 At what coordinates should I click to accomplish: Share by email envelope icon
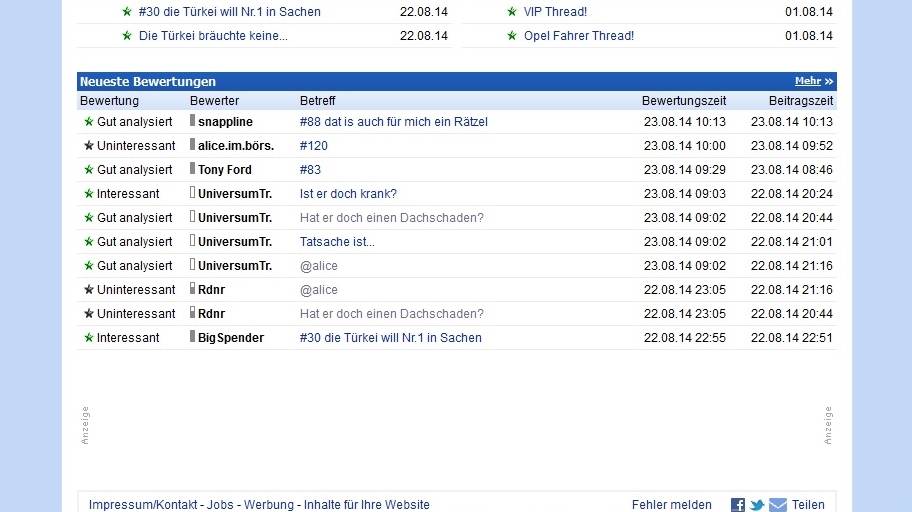pos(778,504)
